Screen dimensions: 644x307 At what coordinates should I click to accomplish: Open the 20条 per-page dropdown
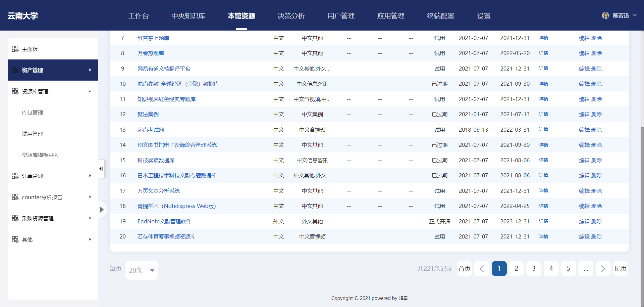click(142, 270)
